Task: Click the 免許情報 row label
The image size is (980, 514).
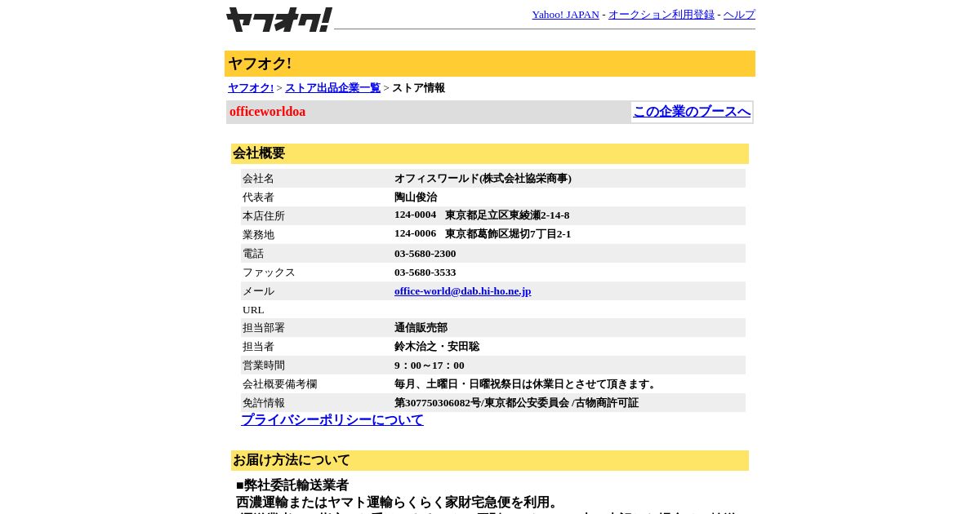Action: pos(264,403)
